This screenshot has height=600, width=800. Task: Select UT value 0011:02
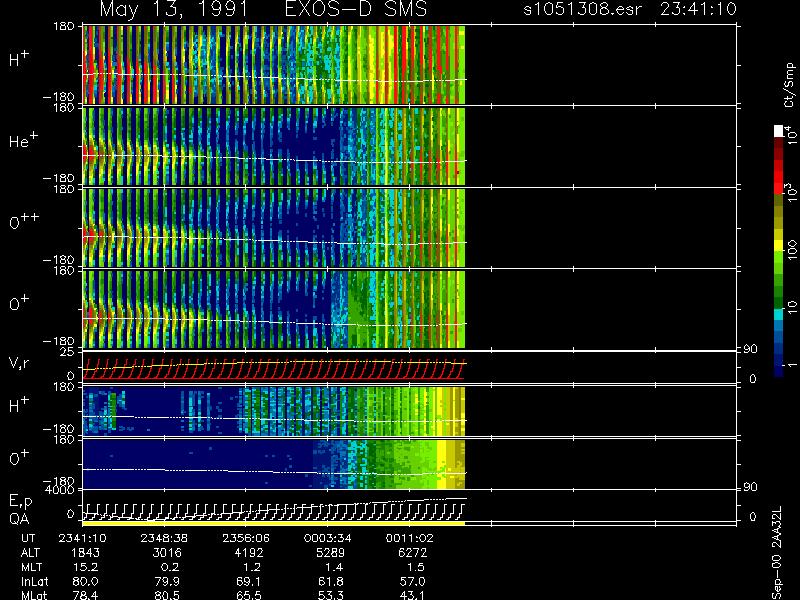pos(409,538)
